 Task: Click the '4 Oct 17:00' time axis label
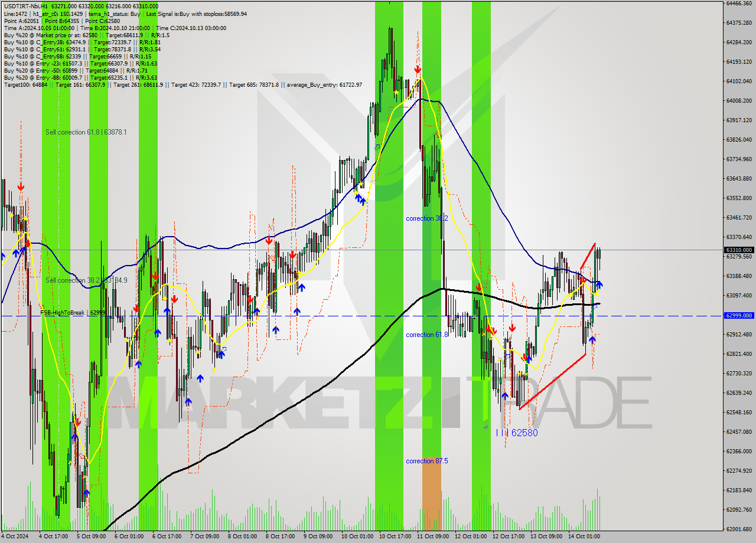53,537
